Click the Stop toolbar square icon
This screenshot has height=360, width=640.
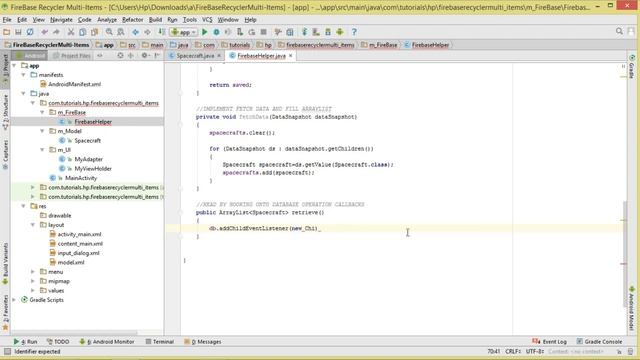[x=264, y=32]
